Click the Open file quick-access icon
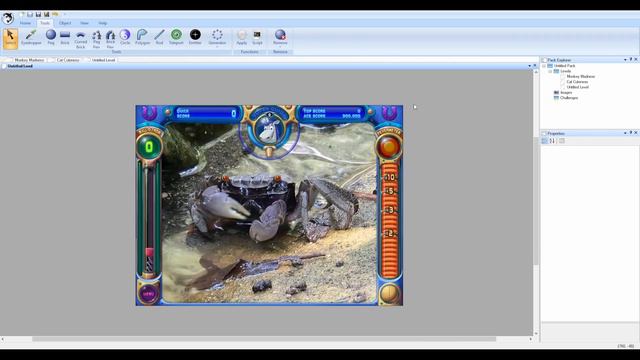Screen dimensions: 640x360 click(30, 14)
